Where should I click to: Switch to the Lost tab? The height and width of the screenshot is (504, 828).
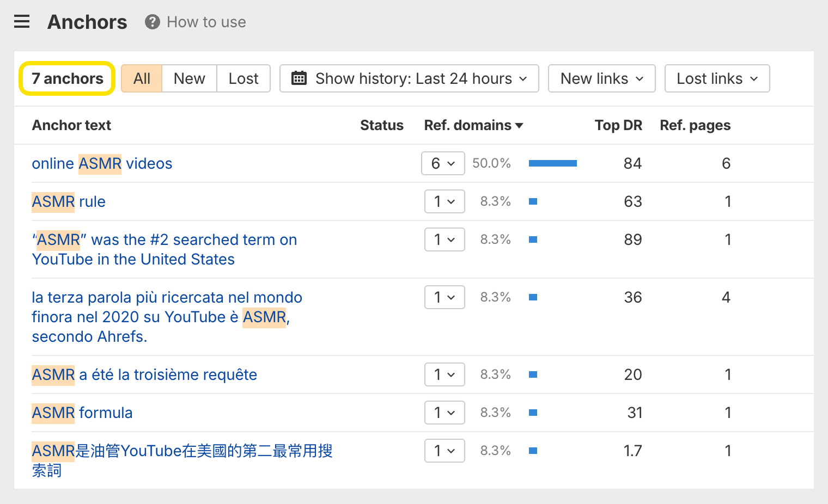243,78
